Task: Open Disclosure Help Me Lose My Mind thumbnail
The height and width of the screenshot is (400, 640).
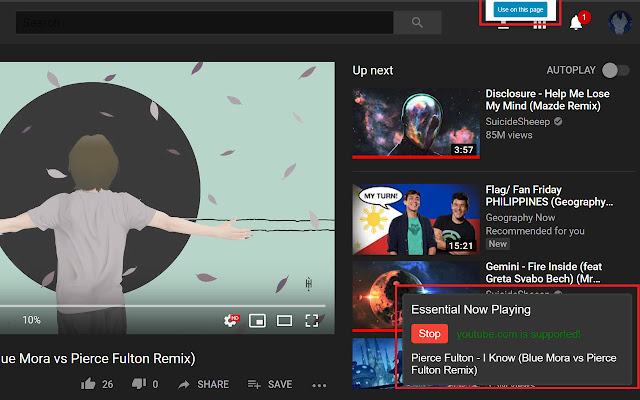Action: (416, 123)
